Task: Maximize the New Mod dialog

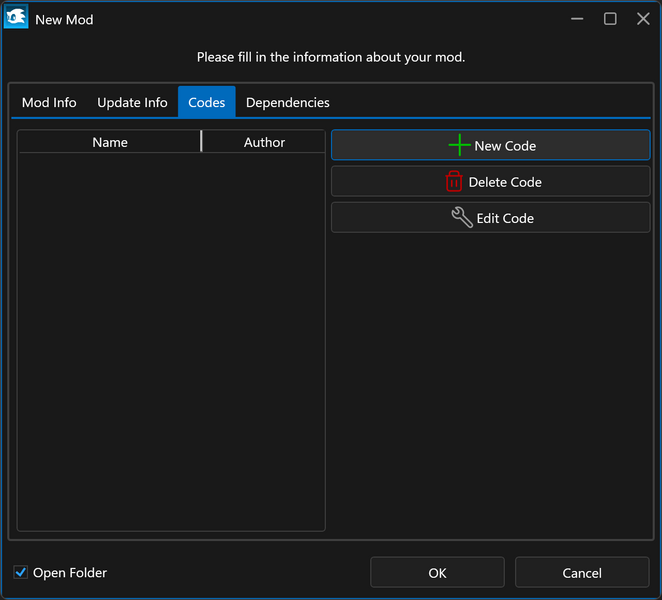Action: click(x=610, y=19)
